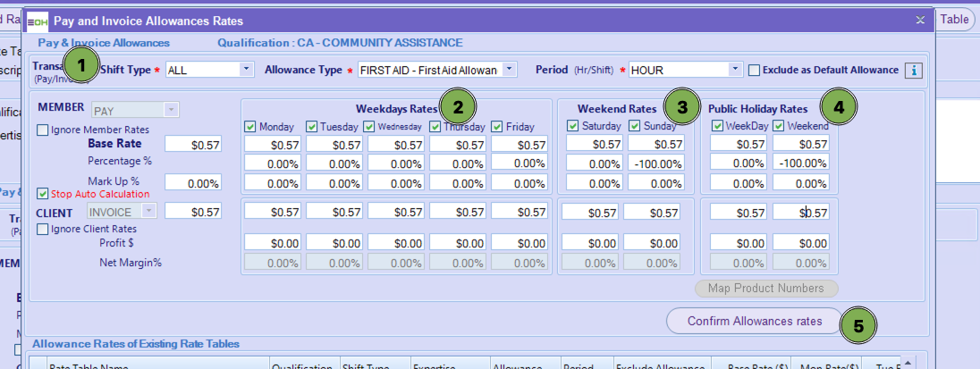Toggle the Monday weekday checkbox
Viewport: 980px width, 369px height.
click(250, 127)
